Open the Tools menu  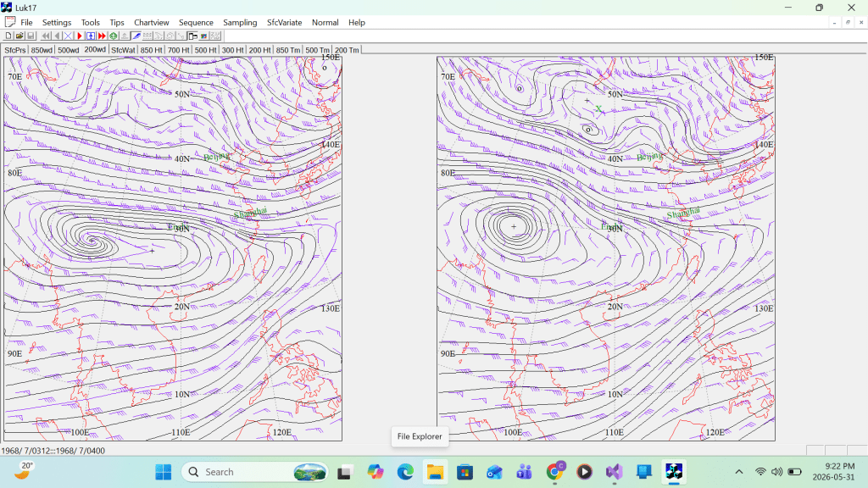tap(90, 23)
